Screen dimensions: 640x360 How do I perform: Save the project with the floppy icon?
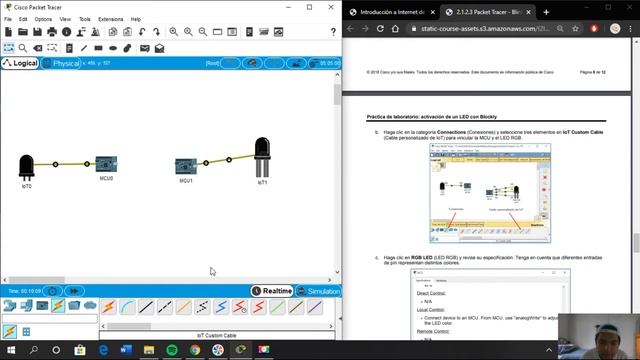[37, 32]
